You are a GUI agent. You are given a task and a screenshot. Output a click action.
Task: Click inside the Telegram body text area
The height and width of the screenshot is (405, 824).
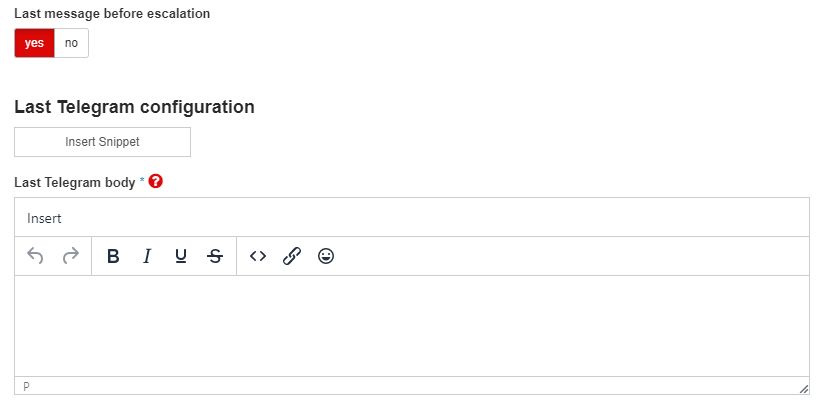411,325
